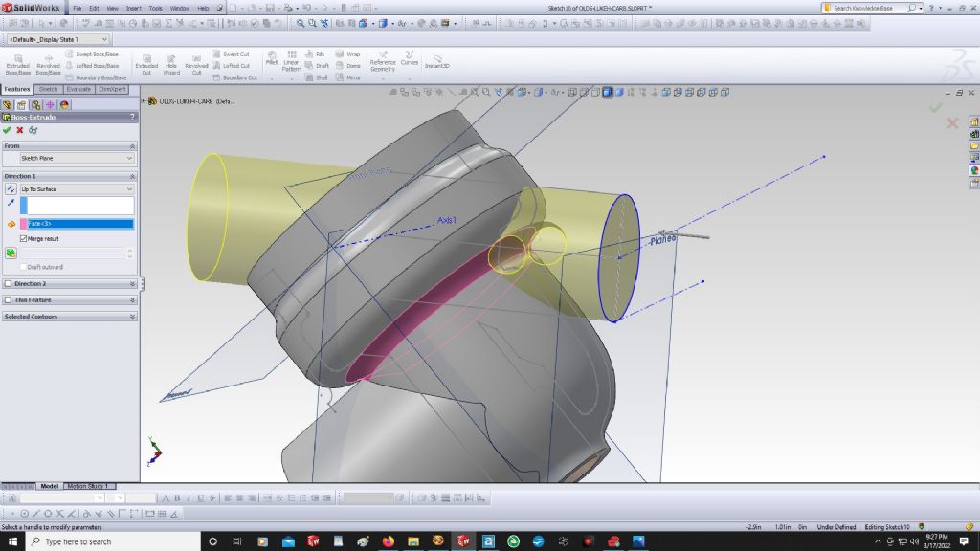
Task: Accept the Boss-Extrude with green checkmark
Action: 8,130
